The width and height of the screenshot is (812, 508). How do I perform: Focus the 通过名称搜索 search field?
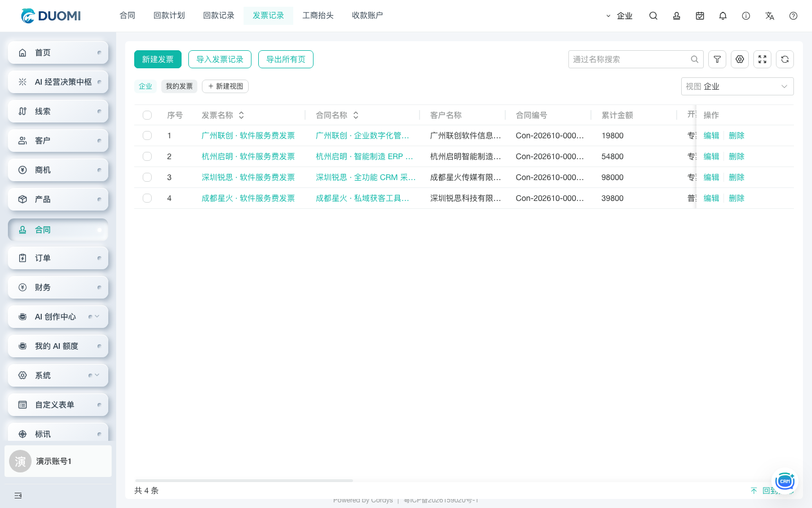click(636, 59)
